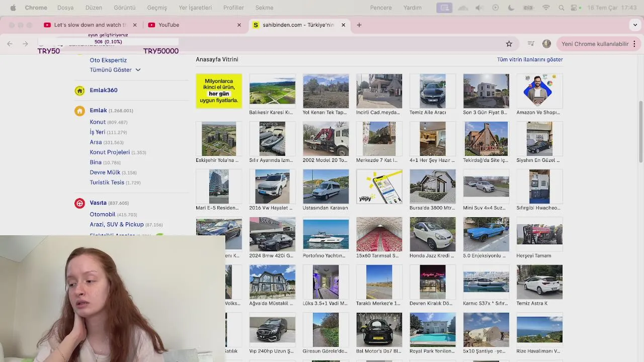The image size is (644, 362).
Task: Click the red Vasıta steering wheel icon
Action: 79,203
